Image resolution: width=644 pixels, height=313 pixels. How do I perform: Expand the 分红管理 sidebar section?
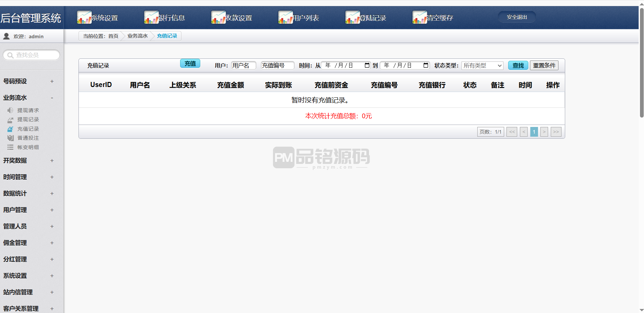pos(52,259)
